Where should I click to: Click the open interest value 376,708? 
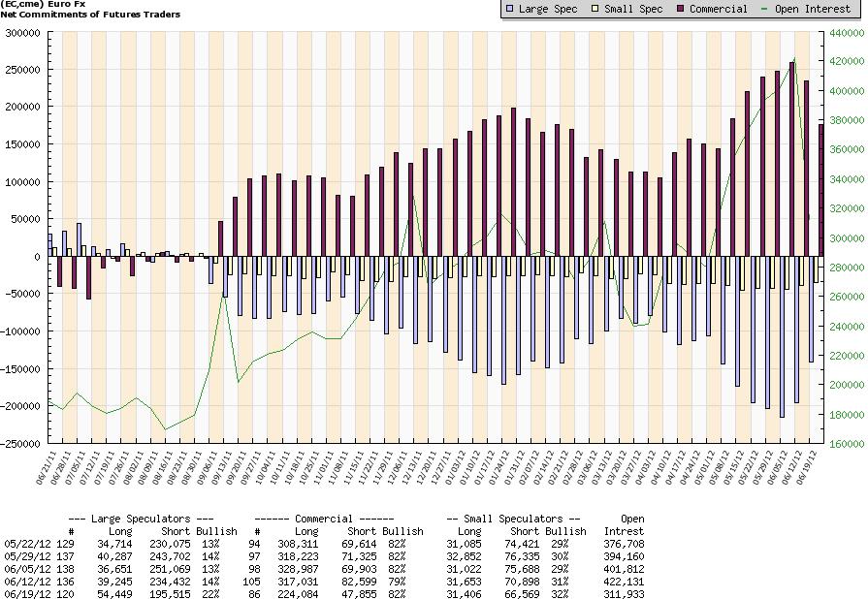coord(624,544)
